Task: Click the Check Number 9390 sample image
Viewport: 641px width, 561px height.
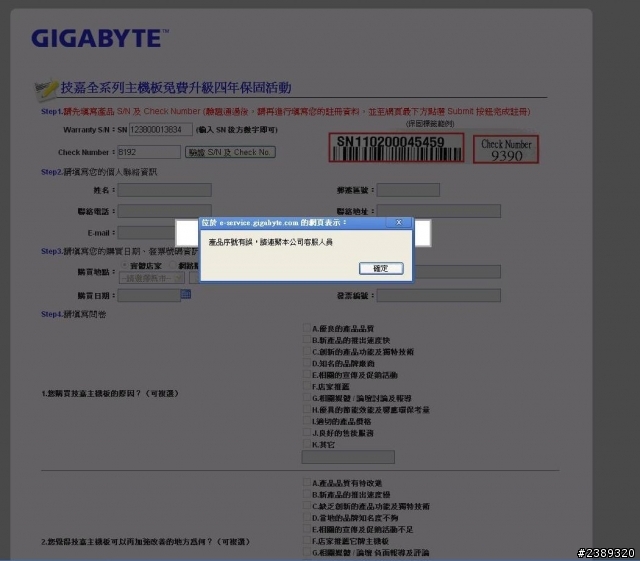Action: coord(506,150)
